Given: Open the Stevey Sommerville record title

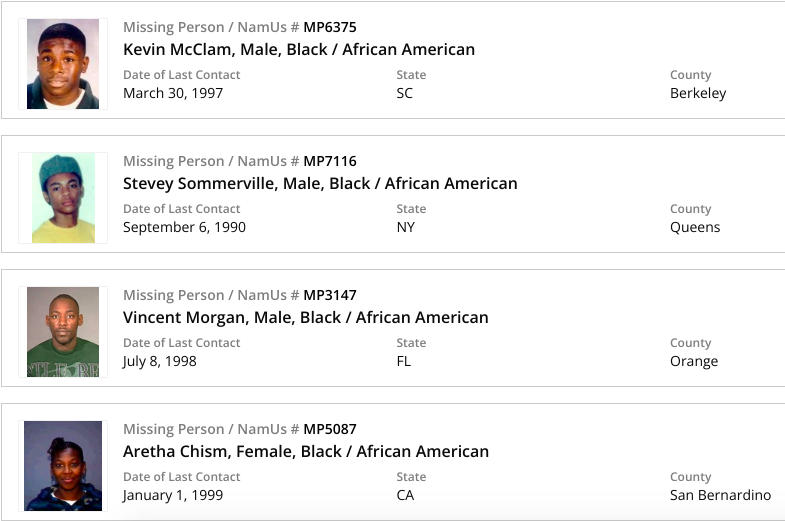Looking at the screenshot, I should (x=320, y=183).
